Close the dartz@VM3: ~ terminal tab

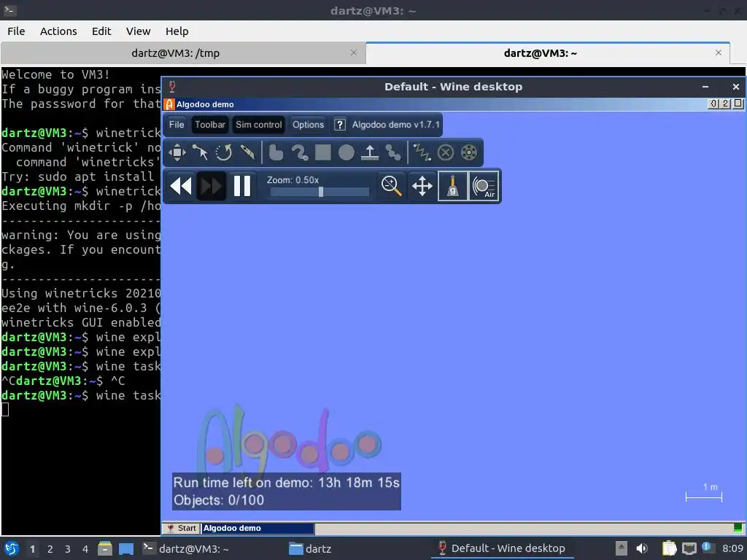(x=719, y=52)
